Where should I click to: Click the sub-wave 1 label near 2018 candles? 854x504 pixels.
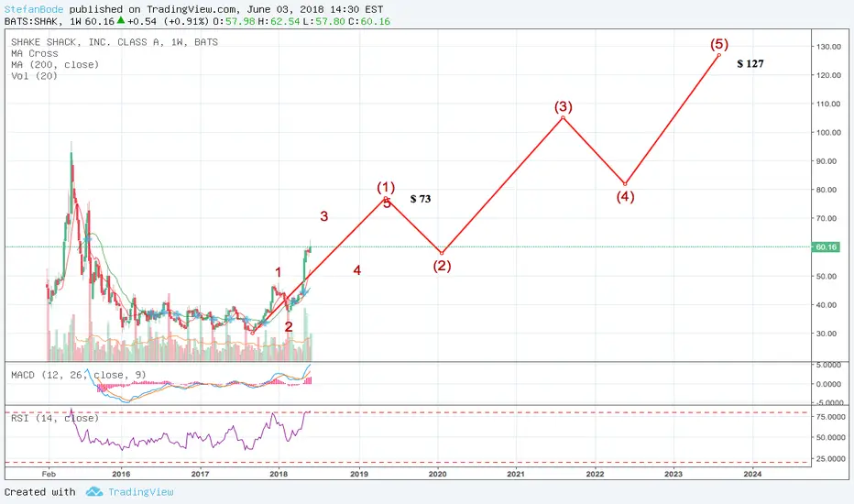(278, 272)
